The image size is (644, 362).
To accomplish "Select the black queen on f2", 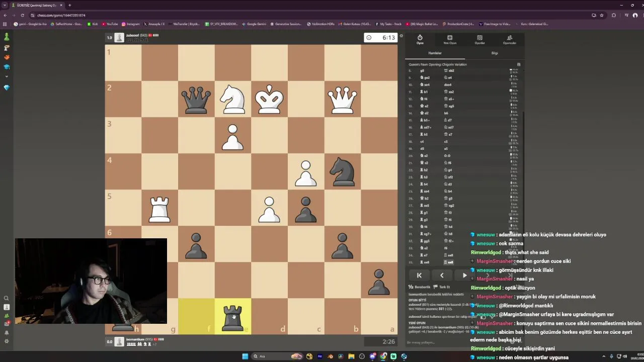I will (196, 99).
